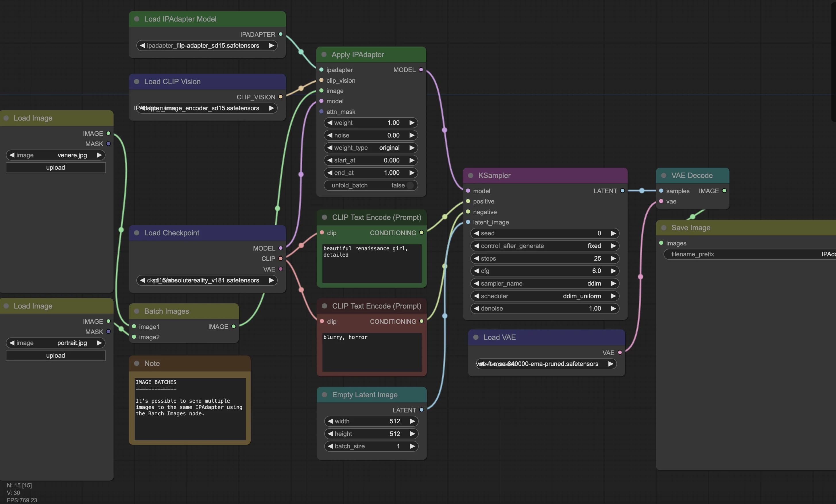This screenshot has width=836, height=504.
Task: Collapse the VAE Decode node dot
Action: (x=664, y=175)
